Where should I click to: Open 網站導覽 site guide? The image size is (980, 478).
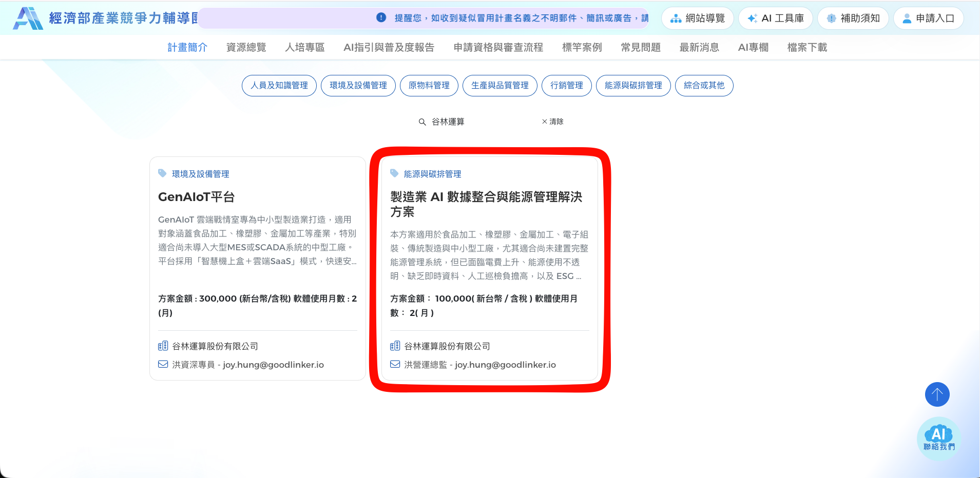(697, 18)
